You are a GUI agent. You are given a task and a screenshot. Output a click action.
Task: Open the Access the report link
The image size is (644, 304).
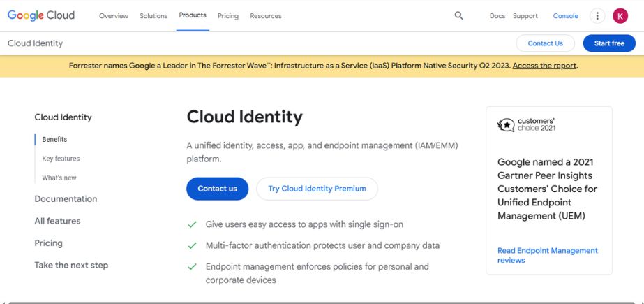(x=544, y=66)
